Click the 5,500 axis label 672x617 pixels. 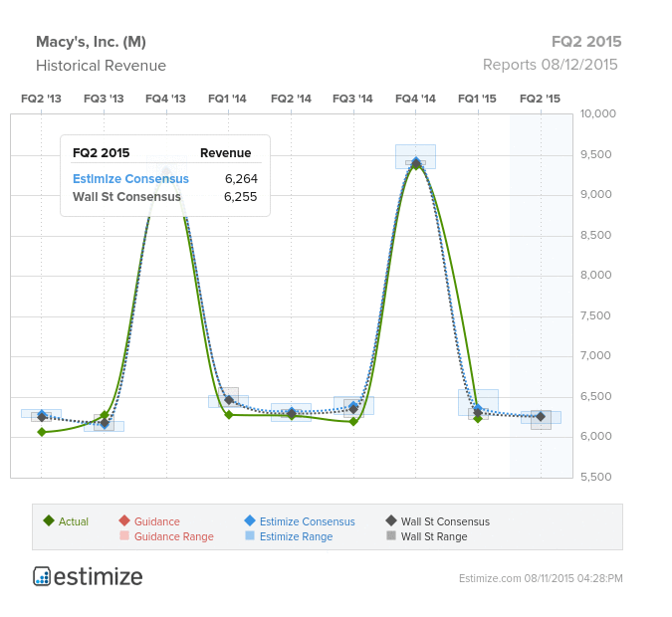point(595,477)
